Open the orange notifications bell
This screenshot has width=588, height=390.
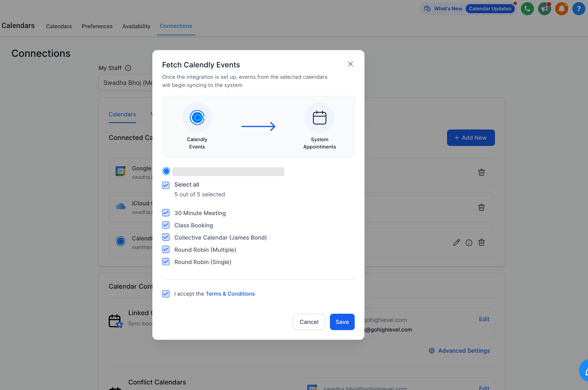[561, 9]
